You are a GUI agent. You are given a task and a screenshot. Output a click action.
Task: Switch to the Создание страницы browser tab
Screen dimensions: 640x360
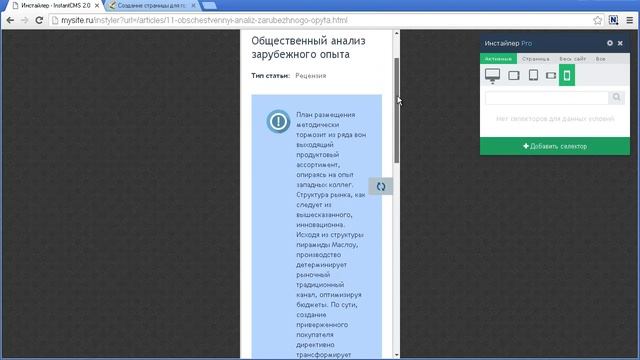tap(151, 6)
